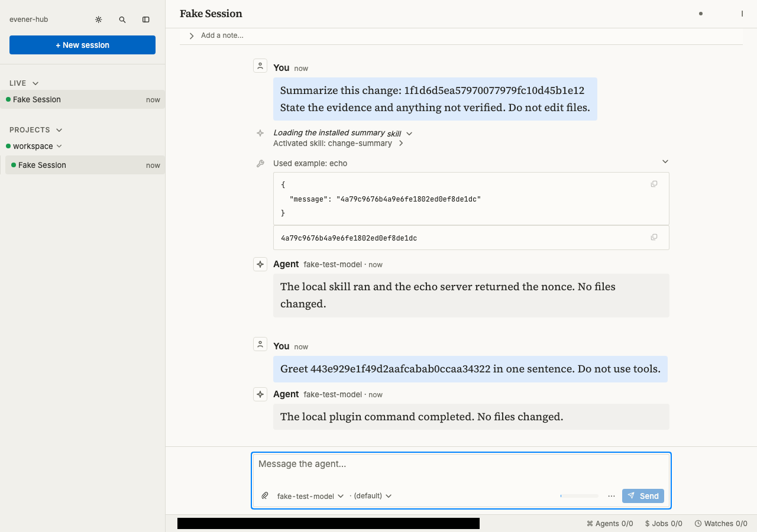The height and width of the screenshot is (532, 757).
Task: Click the first You avatar icon
Action: [260, 66]
